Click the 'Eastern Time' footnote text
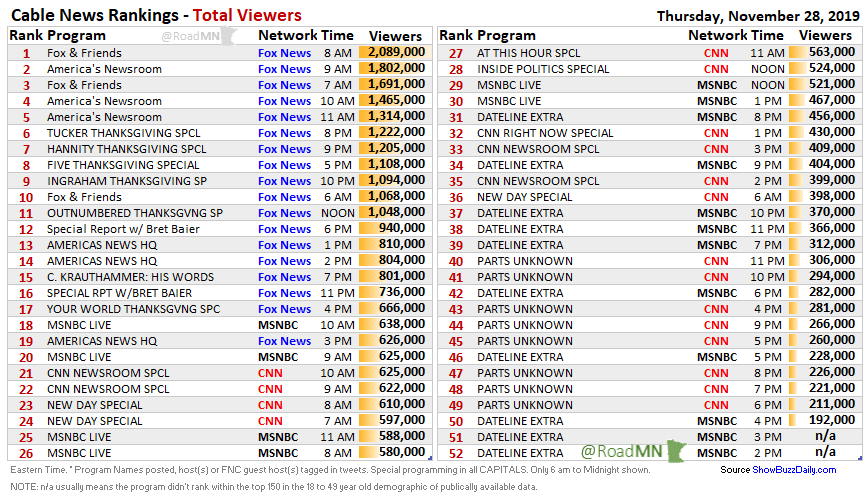Image resolution: width=867 pixels, height=495 pixels. pyautogui.click(x=330, y=470)
